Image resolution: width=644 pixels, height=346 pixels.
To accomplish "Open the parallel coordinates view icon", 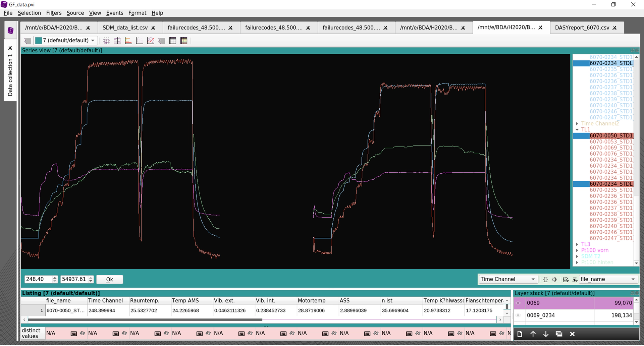I will pyautogui.click(x=106, y=41).
